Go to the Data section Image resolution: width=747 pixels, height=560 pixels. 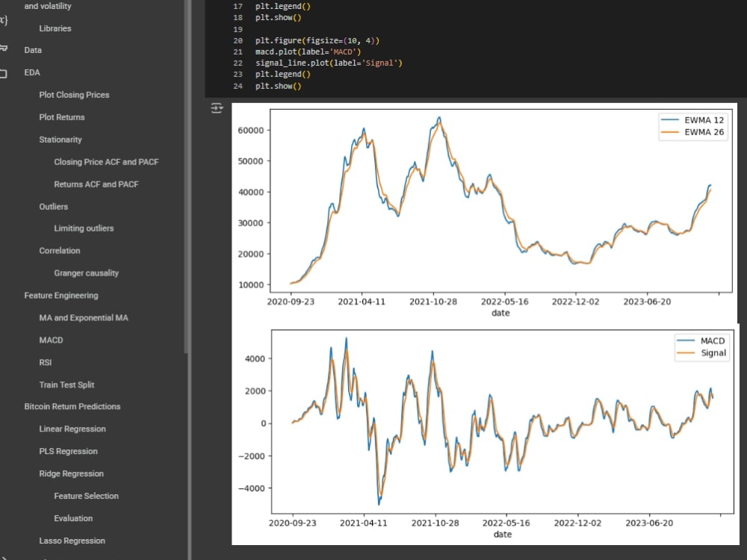click(x=33, y=50)
